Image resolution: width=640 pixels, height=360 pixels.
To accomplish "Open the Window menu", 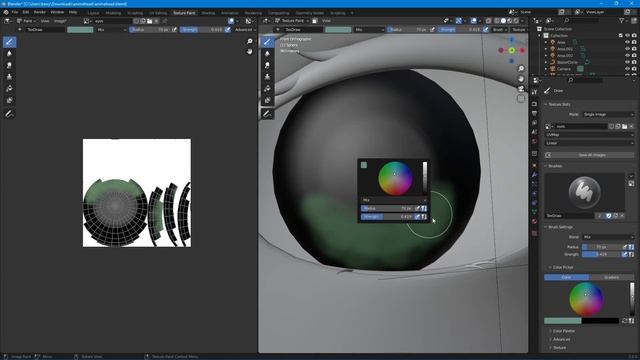I will coord(57,12).
